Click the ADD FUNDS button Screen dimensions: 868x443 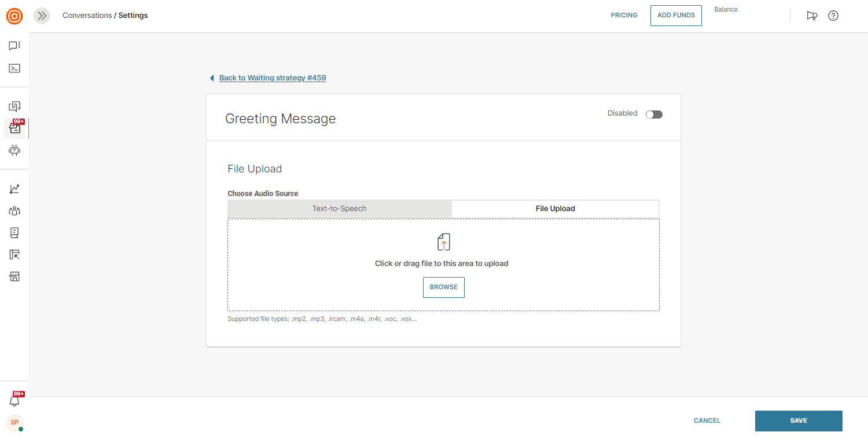point(676,16)
